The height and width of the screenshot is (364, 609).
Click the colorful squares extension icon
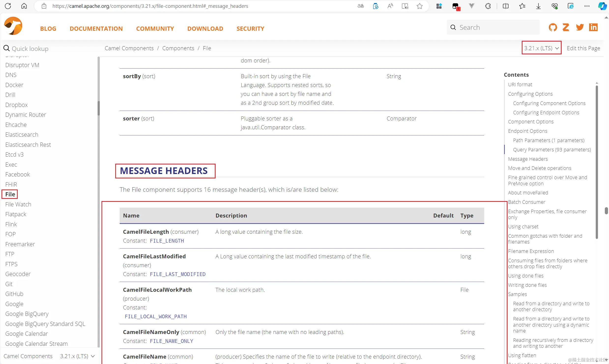pos(439,6)
